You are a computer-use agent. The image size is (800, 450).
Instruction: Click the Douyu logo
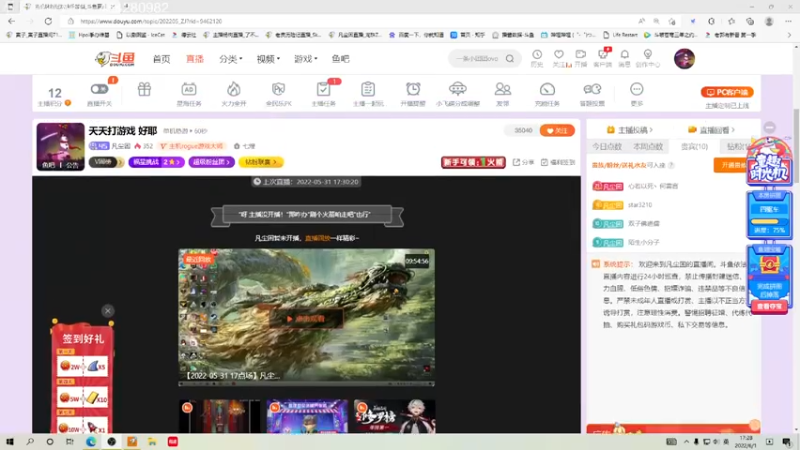point(115,59)
